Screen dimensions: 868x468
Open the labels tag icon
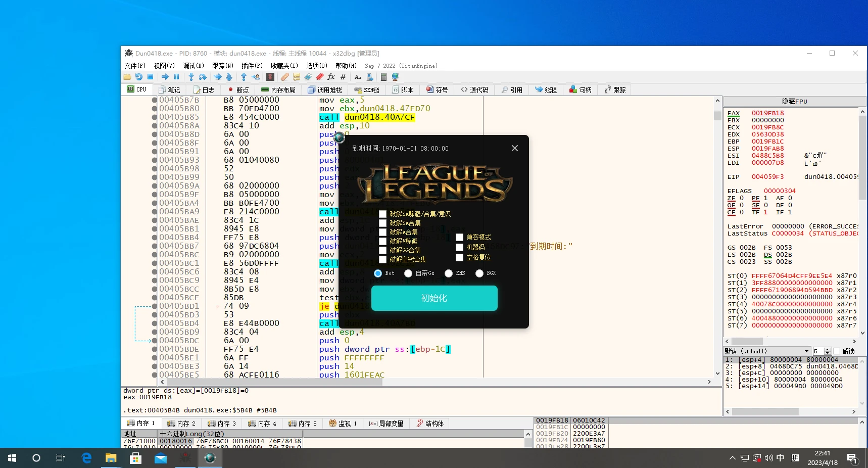308,77
